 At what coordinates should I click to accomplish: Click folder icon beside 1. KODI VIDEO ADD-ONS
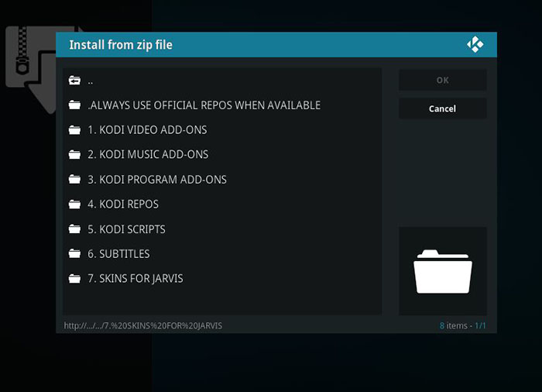tap(74, 129)
